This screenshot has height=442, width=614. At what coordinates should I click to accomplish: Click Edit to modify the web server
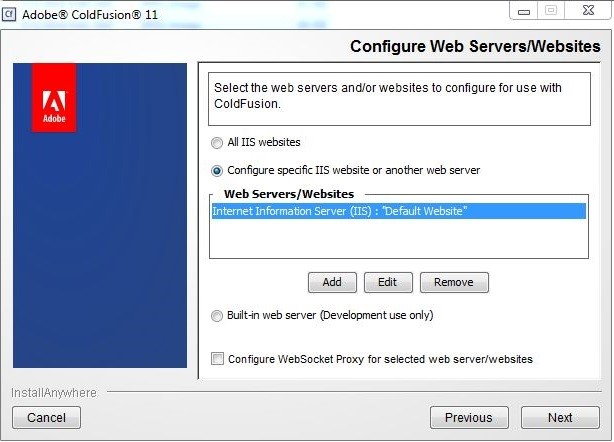point(388,282)
